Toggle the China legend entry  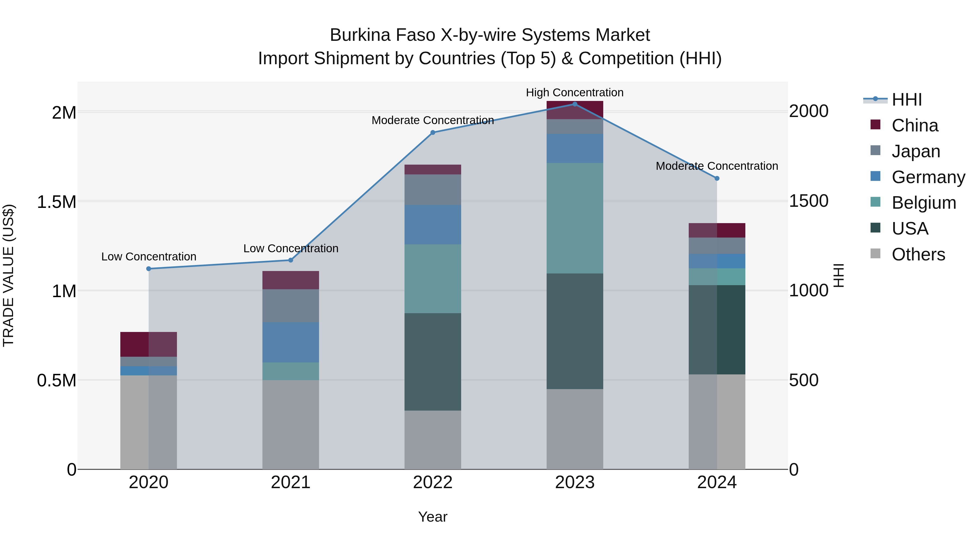pos(904,125)
